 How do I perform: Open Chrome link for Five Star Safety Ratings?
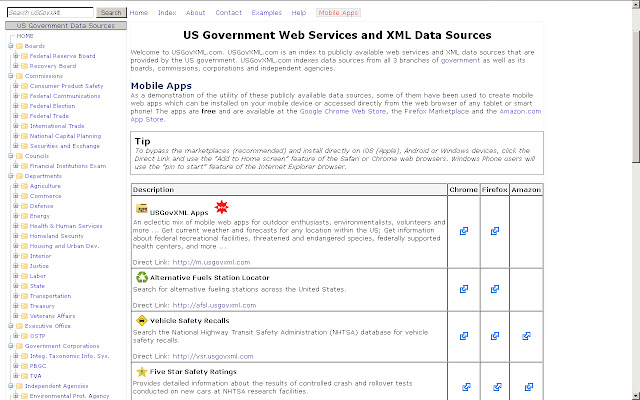point(466,387)
